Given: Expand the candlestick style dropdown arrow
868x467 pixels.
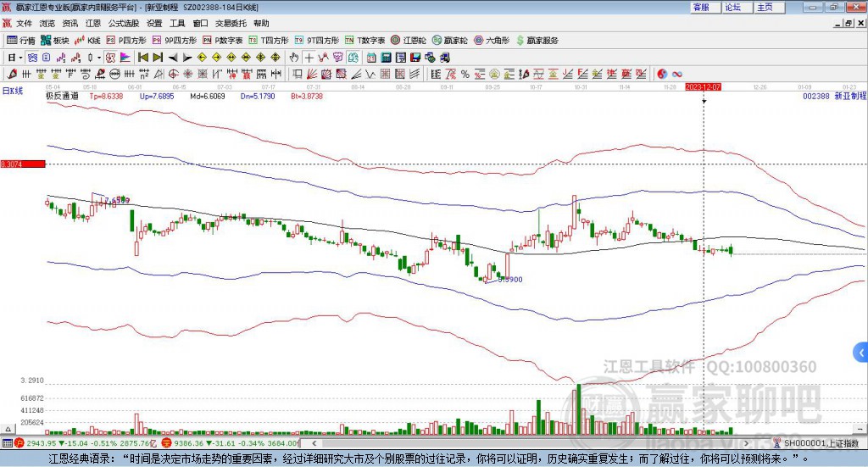Looking at the screenshot, I should click(99, 58).
